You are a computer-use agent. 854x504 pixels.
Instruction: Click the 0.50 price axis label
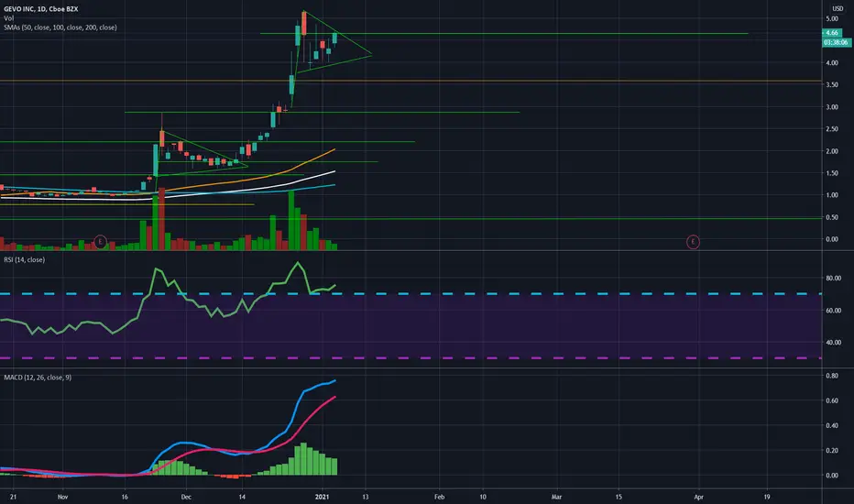(832, 217)
